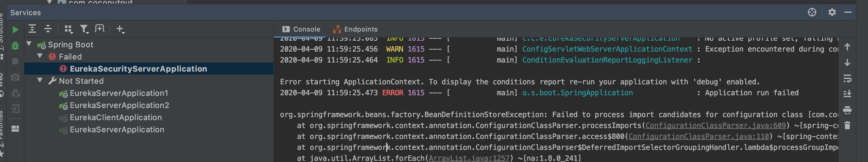Image resolution: width=868 pixels, height=162 pixels.
Task: Follow the ArrayList.java:1257 stack trace link
Action: tap(469, 158)
